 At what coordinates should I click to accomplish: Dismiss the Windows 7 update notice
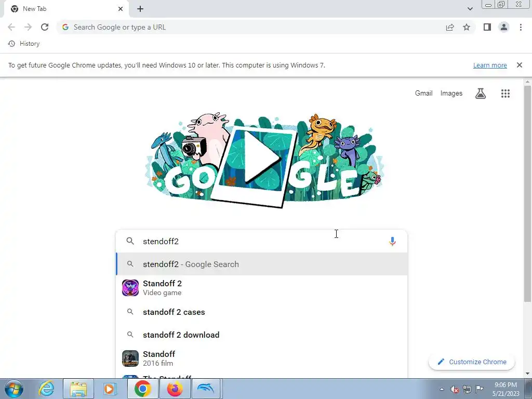(x=519, y=65)
